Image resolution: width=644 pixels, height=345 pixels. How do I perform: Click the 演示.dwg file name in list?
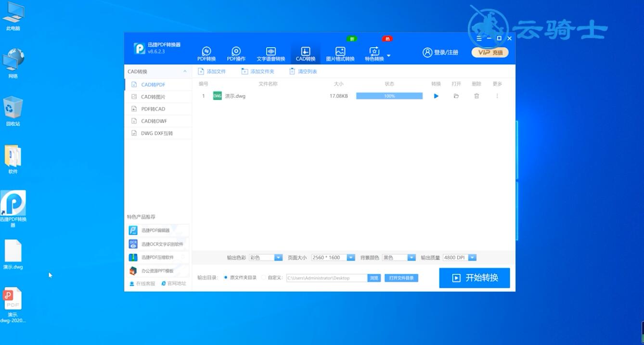tap(235, 96)
